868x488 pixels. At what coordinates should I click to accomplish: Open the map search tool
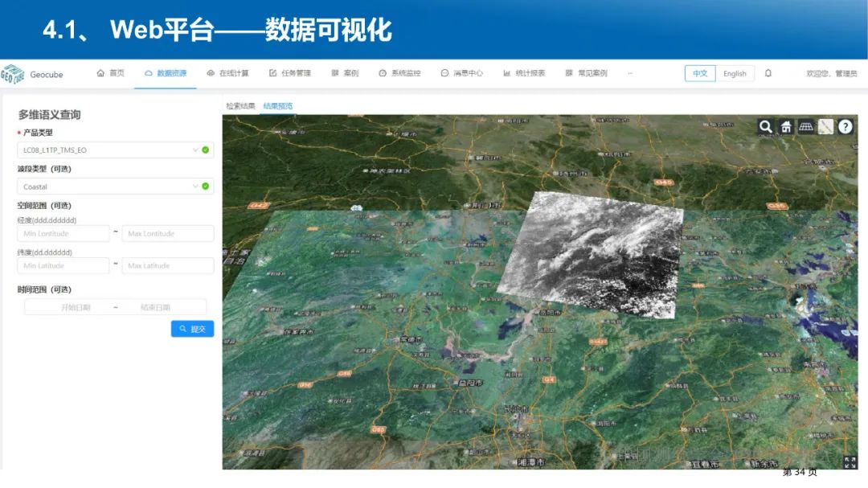click(x=766, y=126)
